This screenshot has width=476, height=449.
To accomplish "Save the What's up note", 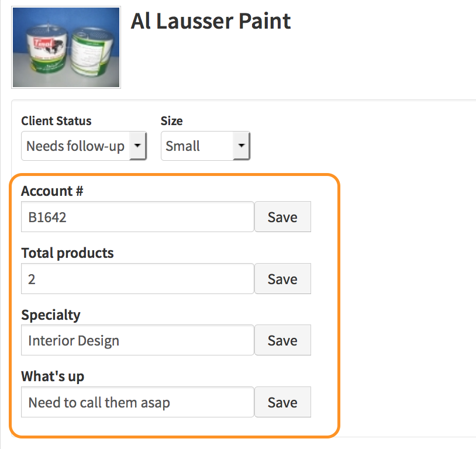I will pyautogui.click(x=282, y=402).
